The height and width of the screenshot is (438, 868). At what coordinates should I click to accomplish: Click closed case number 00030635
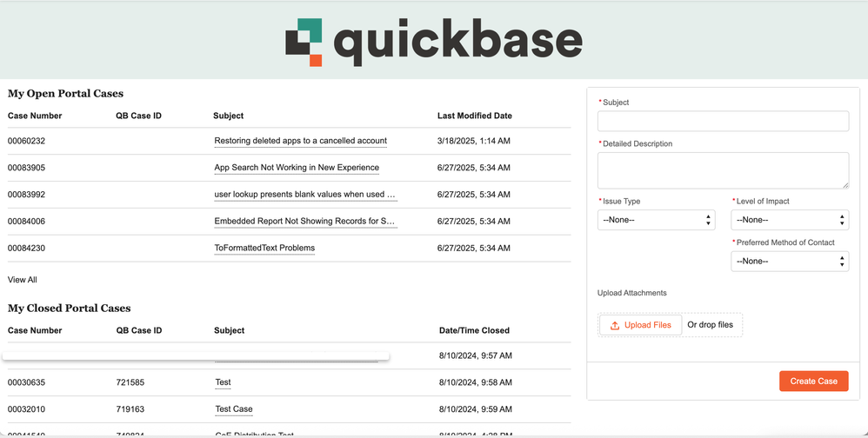click(x=27, y=382)
